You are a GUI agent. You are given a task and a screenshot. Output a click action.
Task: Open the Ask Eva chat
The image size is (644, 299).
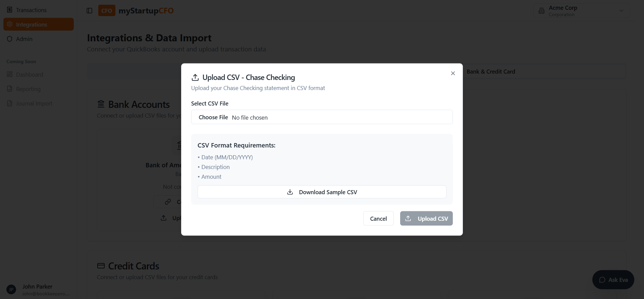click(x=613, y=280)
